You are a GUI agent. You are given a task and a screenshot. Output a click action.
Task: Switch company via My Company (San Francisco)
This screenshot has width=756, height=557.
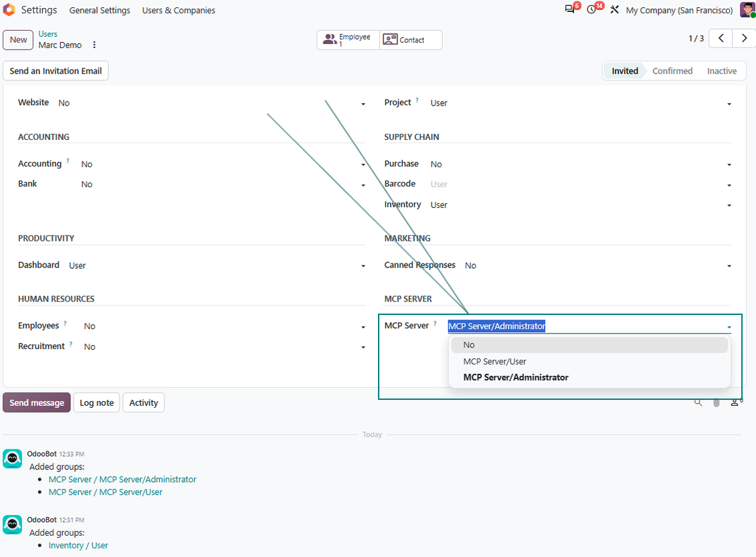[679, 10]
